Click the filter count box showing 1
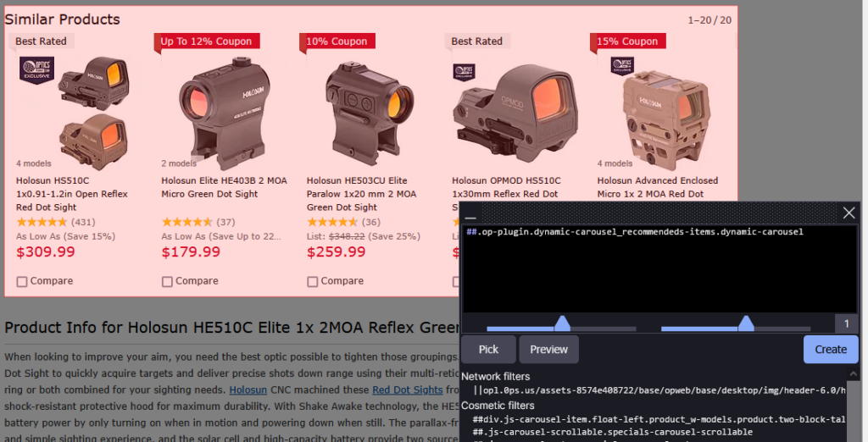This screenshot has height=442, width=868. click(846, 323)
